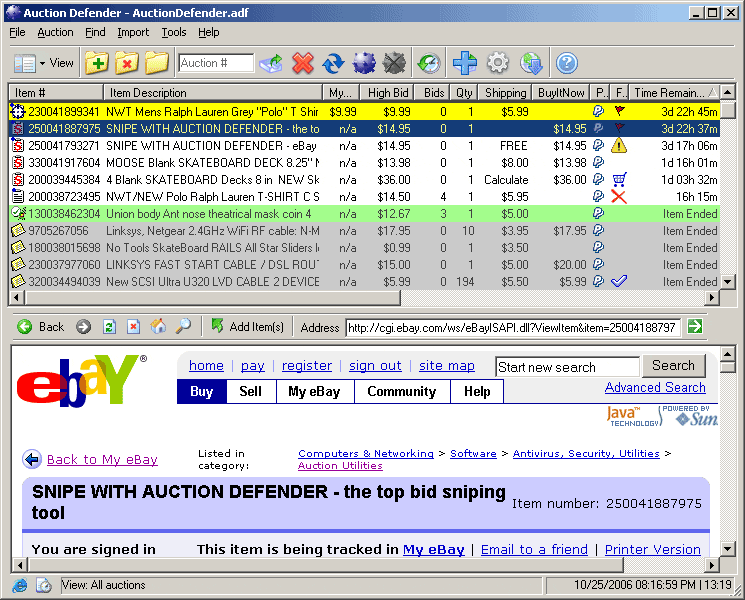Click the browser magnifier search icon
Image resolution: width=745 pixels, height=600 pixels.
tap(183, 327)
